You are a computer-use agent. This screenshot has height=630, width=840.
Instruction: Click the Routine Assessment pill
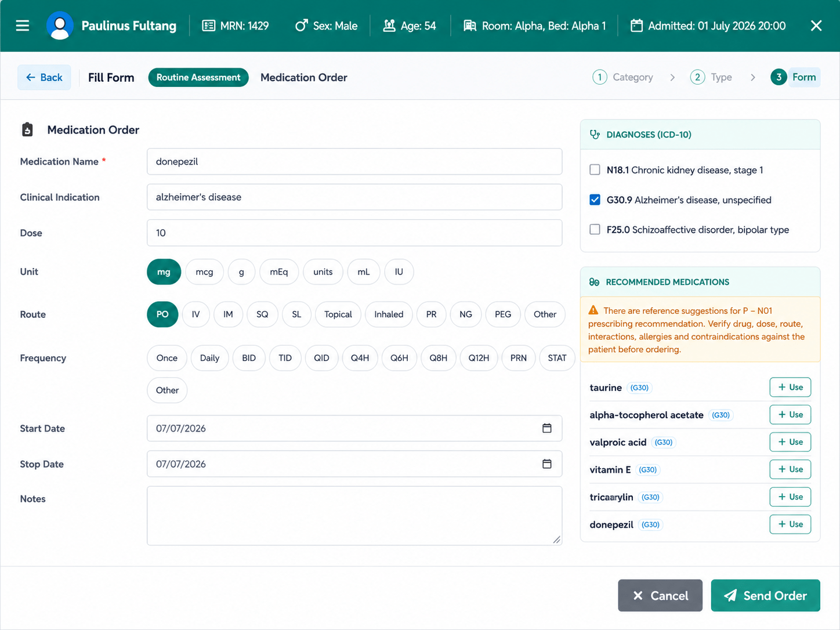(x=198, y=77)
